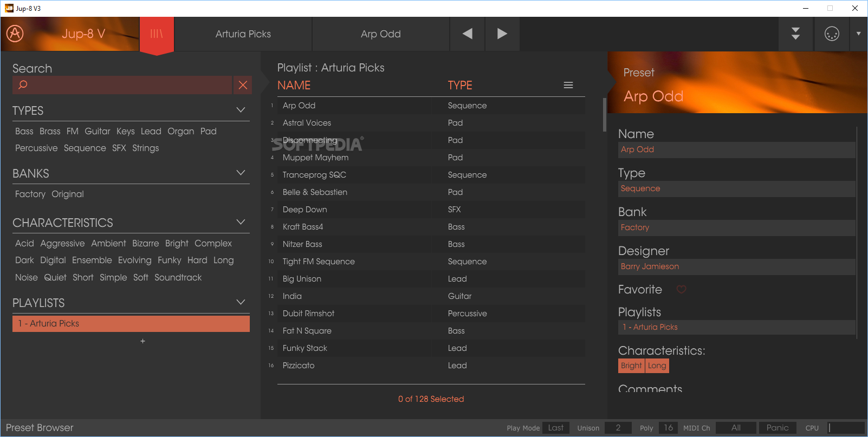Toggle the Pad type filter
868x437 pixels.
[x=208, y=131]
